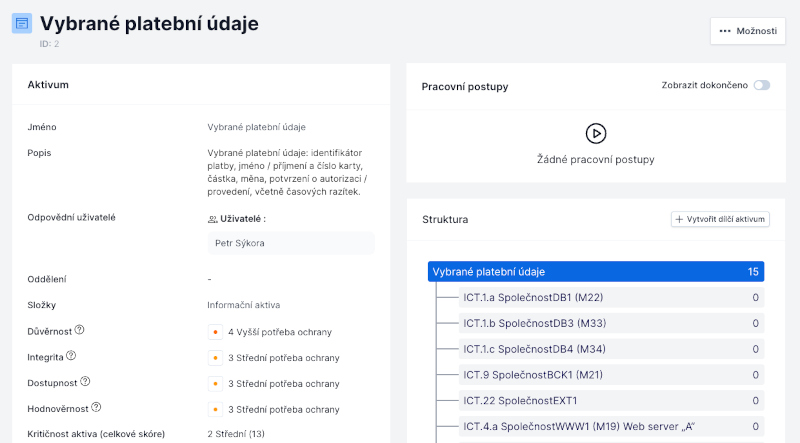Click Vytvořit dílčí aktivum button
Image resolution: width=800 pixels, height=443 pixels.
click(720, 219)
